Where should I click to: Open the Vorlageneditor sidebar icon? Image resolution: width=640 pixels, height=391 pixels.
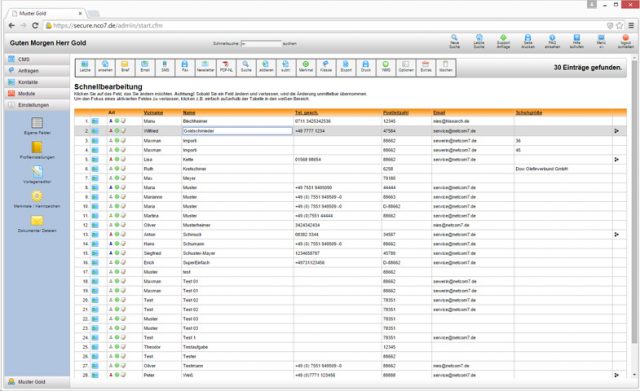pyautogui.click(x=37, y=175)
